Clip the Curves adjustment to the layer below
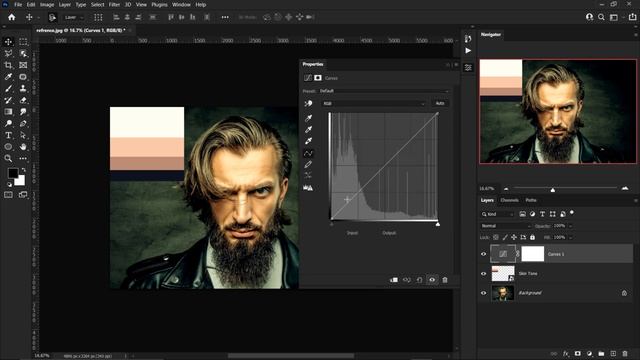This screenshot has width=640, height=360. click(x=394, y=280)
